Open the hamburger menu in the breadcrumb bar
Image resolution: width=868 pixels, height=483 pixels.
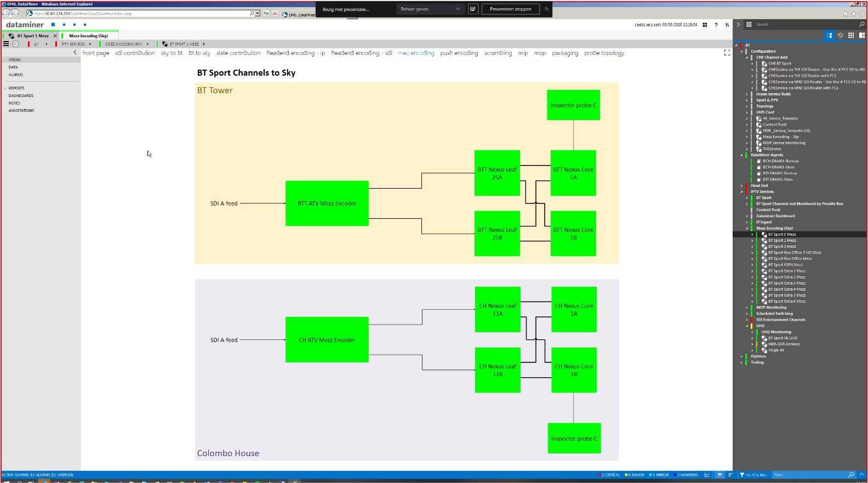point(6,44)
